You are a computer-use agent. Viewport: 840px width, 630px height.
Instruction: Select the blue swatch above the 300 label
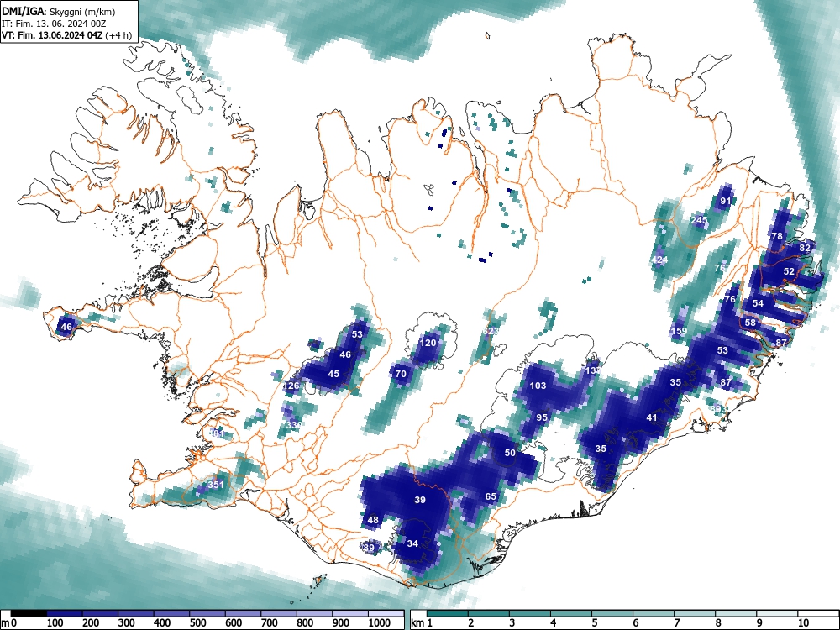[x=135, y=613]
